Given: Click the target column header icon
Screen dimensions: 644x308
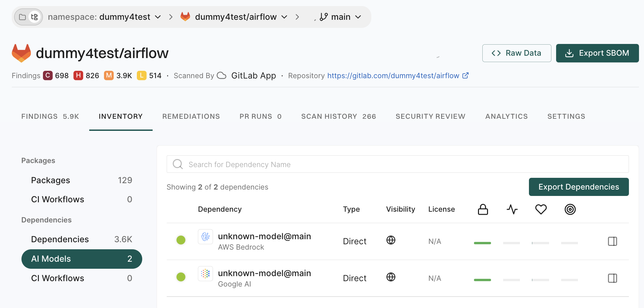Looking at the screenshot, I should tap(570, 209).
